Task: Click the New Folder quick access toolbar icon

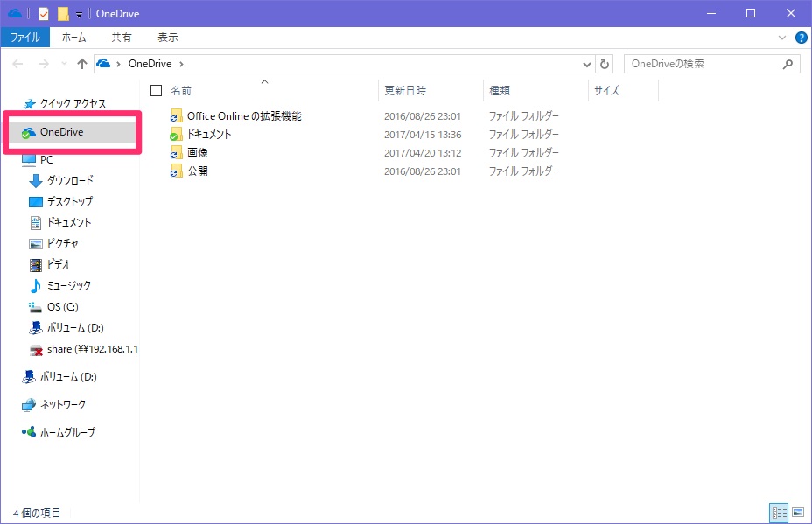Action: [63, 13]
